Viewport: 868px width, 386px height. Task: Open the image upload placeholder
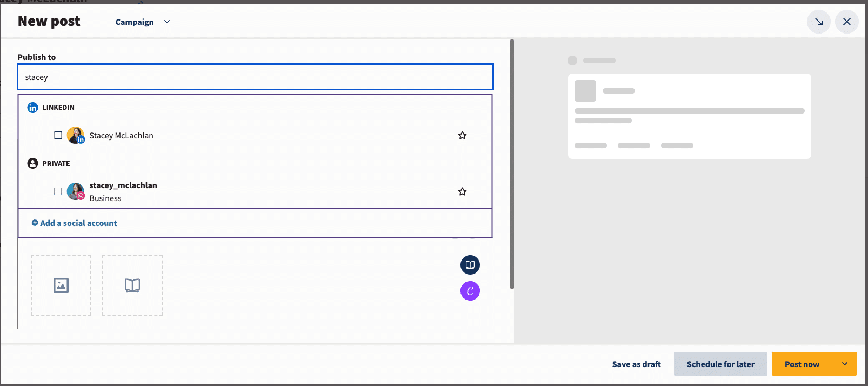coord(61,285)
